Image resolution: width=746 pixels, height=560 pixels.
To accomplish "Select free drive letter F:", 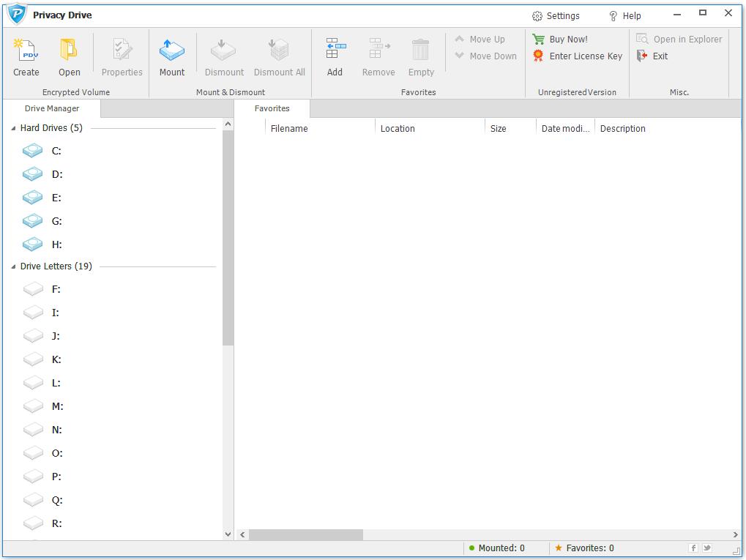I will pyautogui.click(x=42, y=289).
